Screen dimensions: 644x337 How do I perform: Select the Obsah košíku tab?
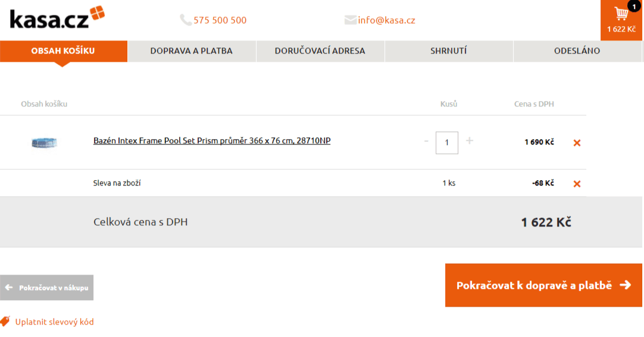click(63, 51)
